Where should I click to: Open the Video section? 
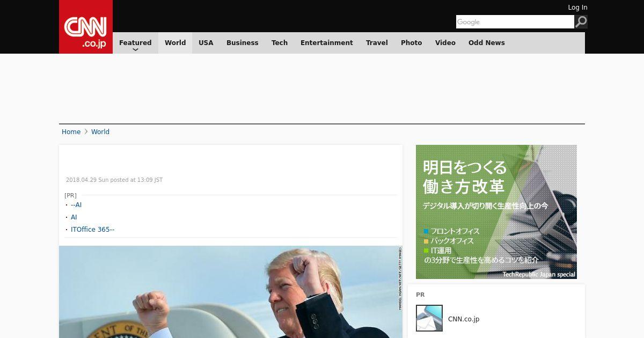445,43
